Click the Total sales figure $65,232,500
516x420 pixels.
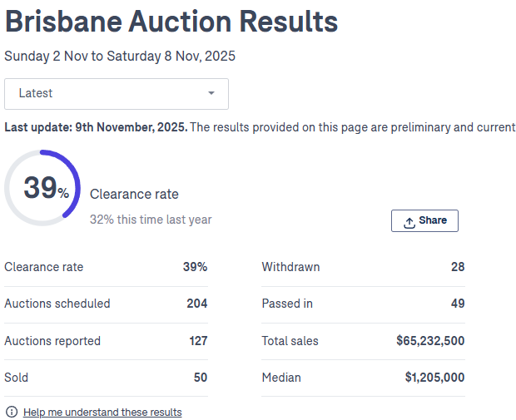click(430, 340)
